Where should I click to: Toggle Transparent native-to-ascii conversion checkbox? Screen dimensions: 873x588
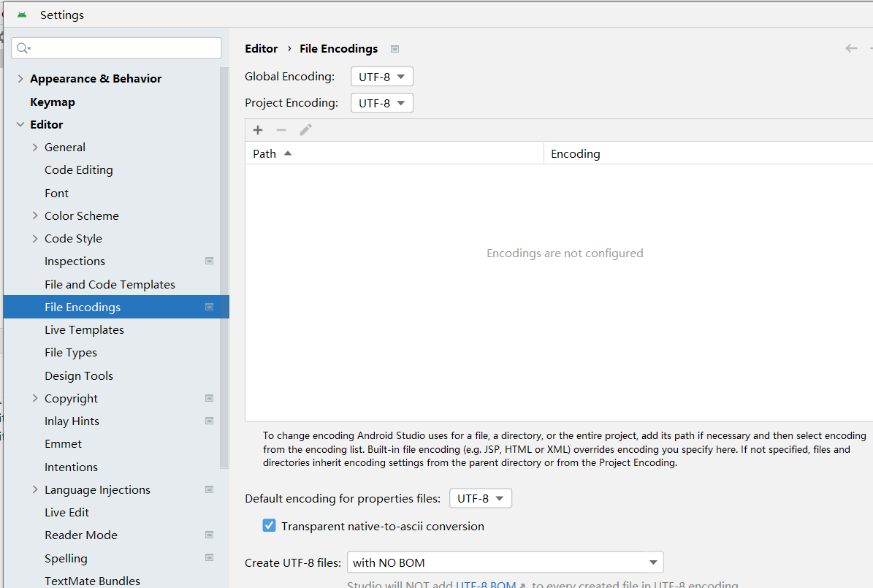point(269,526)
